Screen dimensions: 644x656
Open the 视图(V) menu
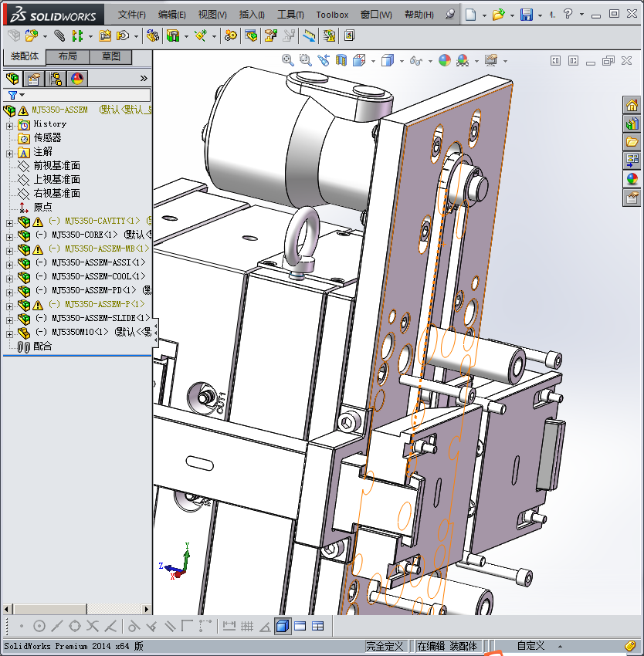[212, 15]
